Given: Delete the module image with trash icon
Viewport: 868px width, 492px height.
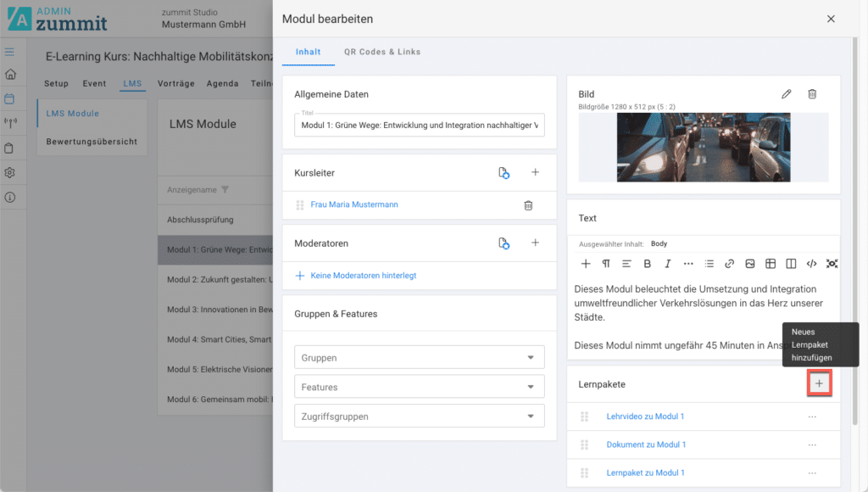Looking at the screenshot, I should [811, 94].
